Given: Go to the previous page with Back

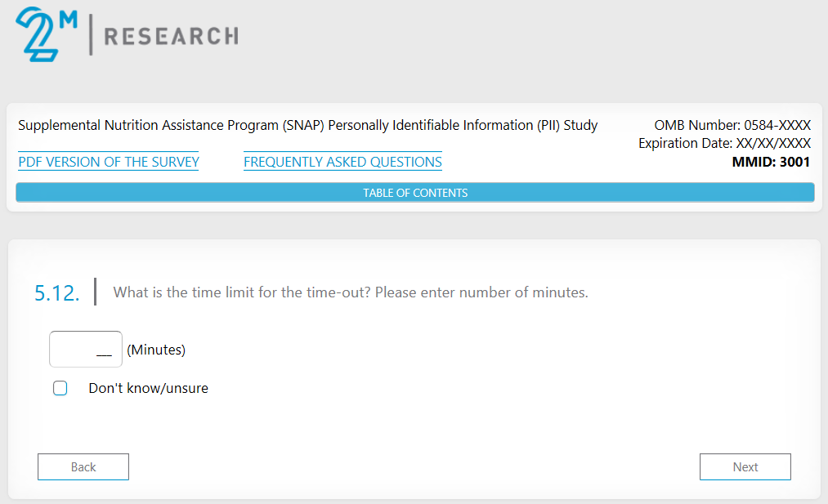Looking at the screenshot, I should (x=83, y=467).
